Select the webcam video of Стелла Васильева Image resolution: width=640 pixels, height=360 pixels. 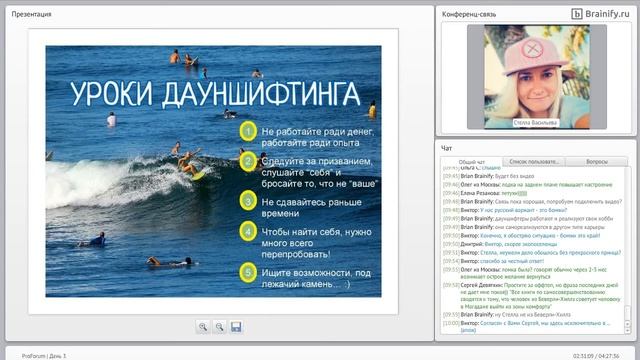[537, 77]
